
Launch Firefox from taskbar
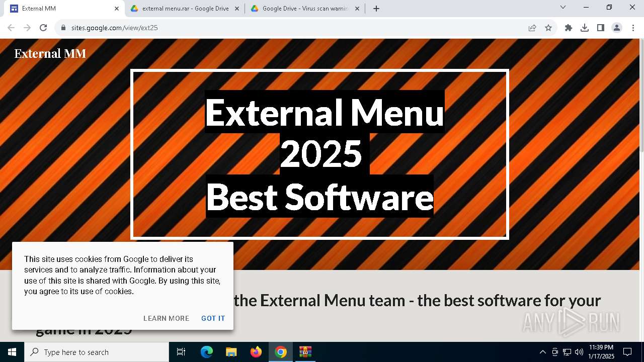(x=256, y=352)
